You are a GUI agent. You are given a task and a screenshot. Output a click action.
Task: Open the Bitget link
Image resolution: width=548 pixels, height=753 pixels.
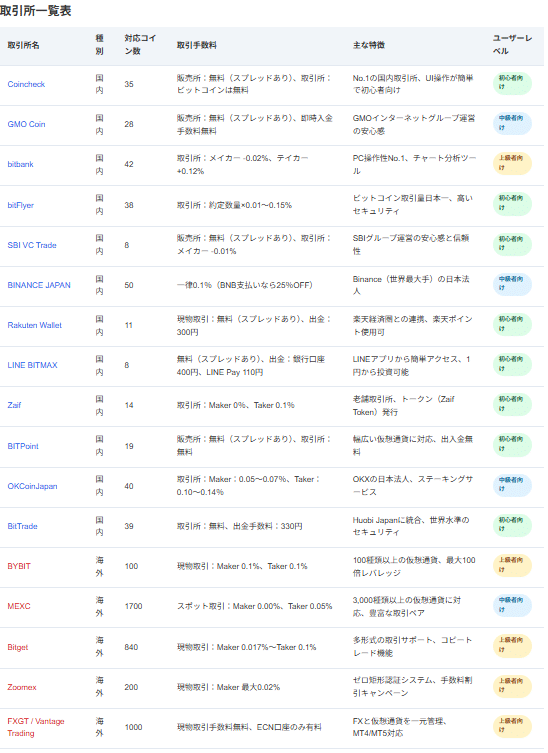(x=18, y=647)
